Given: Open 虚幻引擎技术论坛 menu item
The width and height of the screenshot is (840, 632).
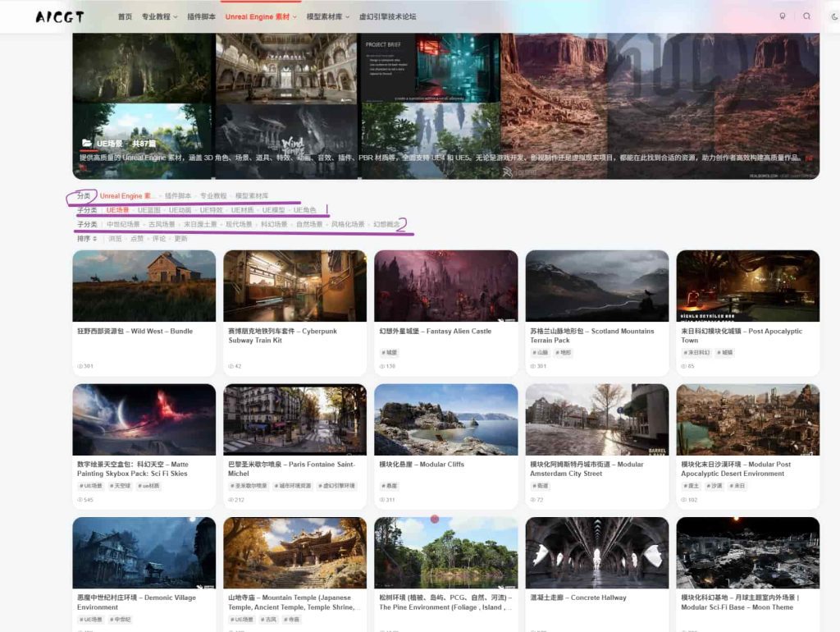Looking at the screenshot, I should point(388,16).
